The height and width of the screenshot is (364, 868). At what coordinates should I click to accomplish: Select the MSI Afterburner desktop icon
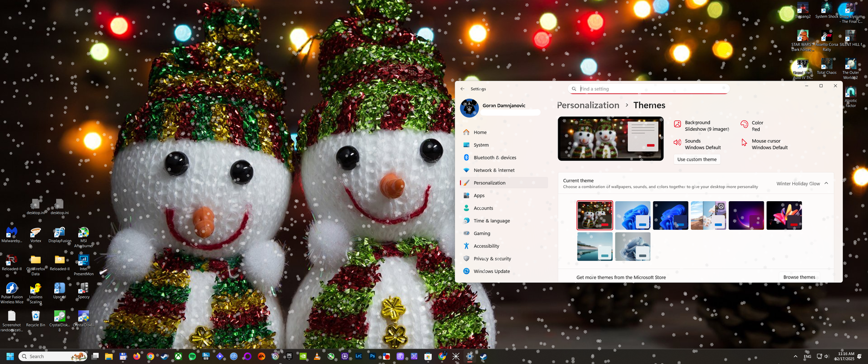(x=83, y=237)
